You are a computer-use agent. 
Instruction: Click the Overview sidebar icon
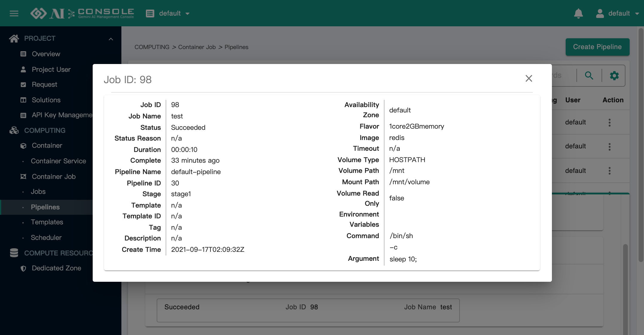click(x=23, y=54)
